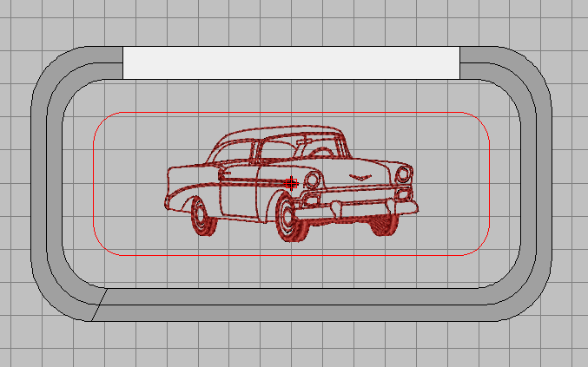Screen dimensions: 588x367
Task: Click the V-shaped hood emblem on the car
Action: pyautogui.click(x=358, y=177)
